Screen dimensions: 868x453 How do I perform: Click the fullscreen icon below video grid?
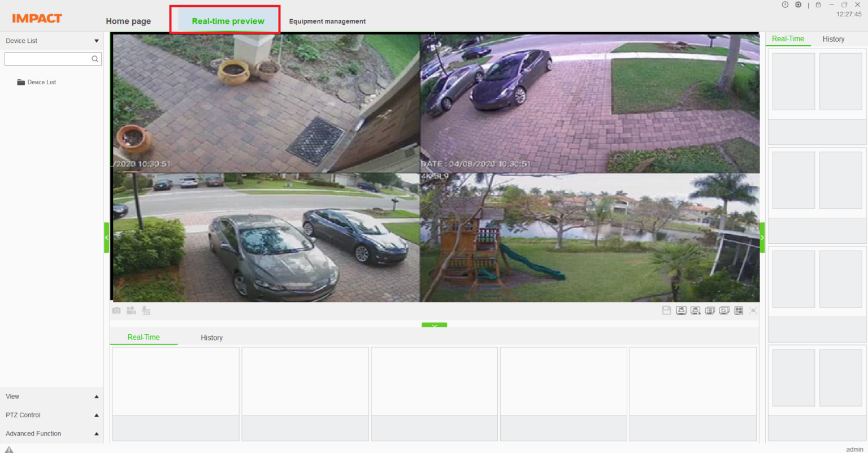point(753,310)
